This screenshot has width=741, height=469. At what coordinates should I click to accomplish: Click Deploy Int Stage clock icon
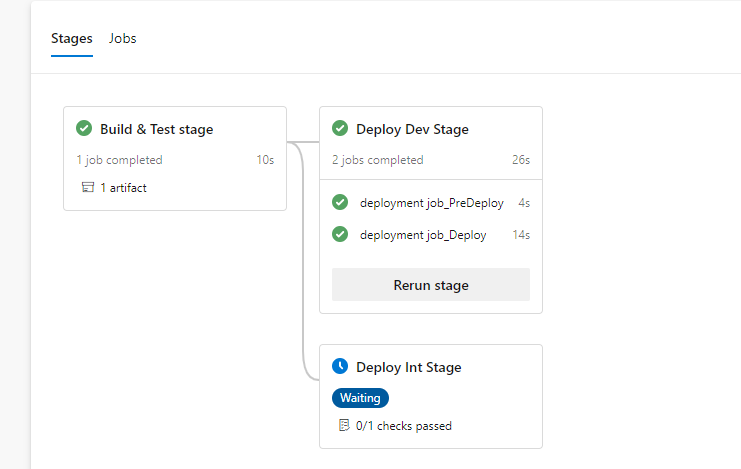340,367
